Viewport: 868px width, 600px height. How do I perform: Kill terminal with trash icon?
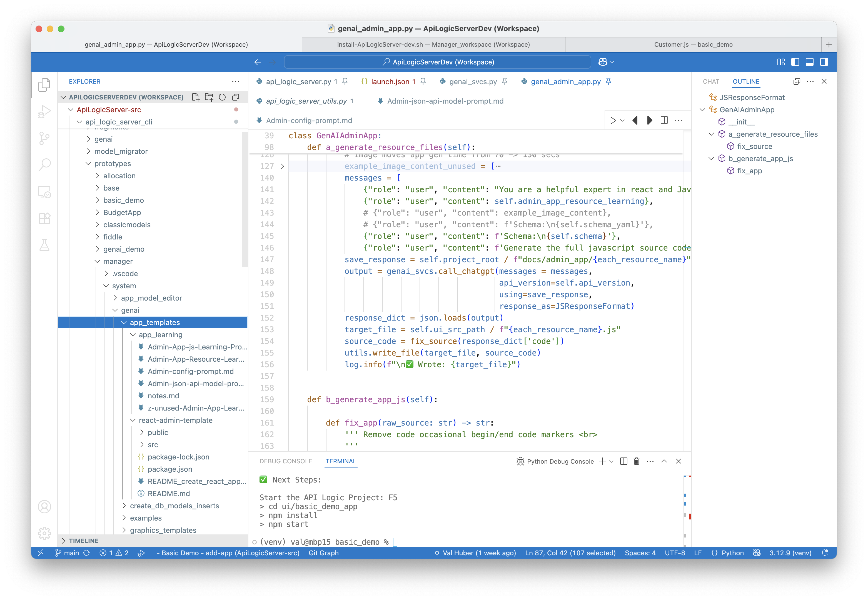click(x=637, y=461)
